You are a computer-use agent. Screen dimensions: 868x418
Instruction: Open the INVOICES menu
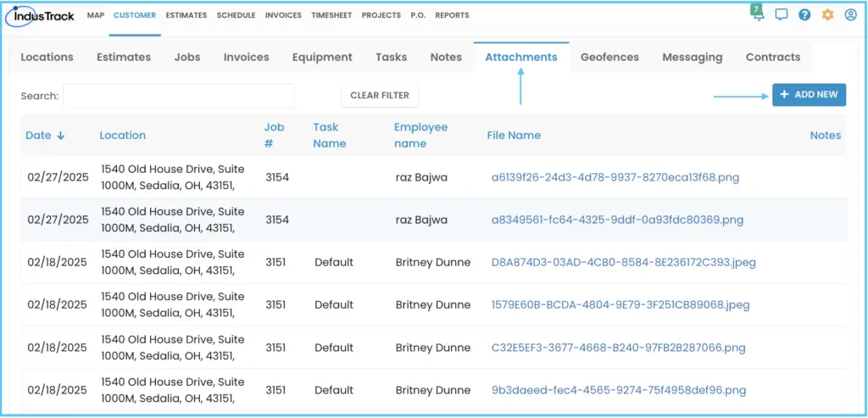point(283,15)
